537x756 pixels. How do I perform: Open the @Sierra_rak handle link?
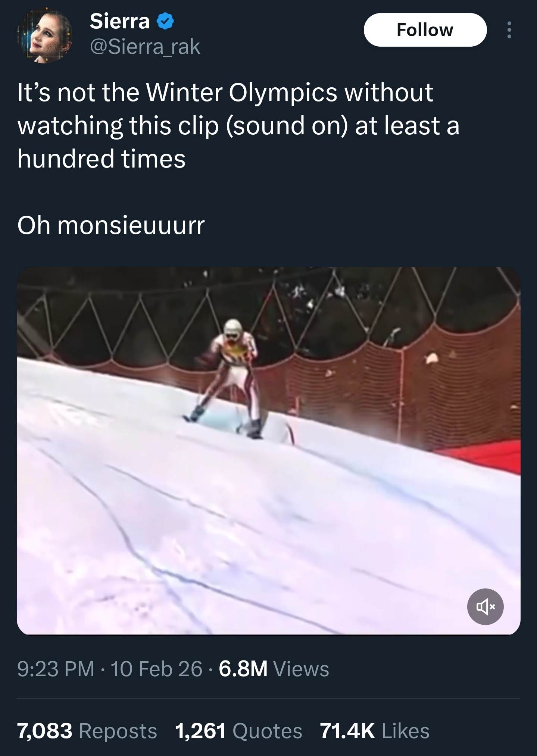[145, 47]
